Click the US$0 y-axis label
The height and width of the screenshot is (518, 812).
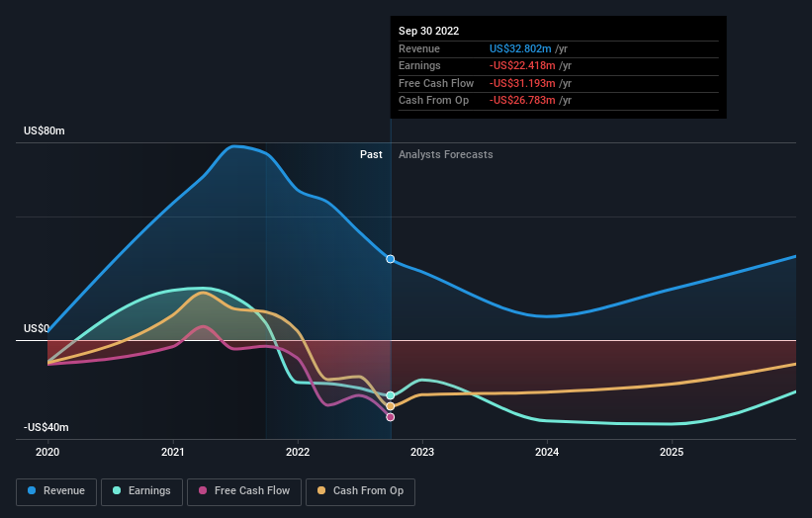click(x=37, y=328)
